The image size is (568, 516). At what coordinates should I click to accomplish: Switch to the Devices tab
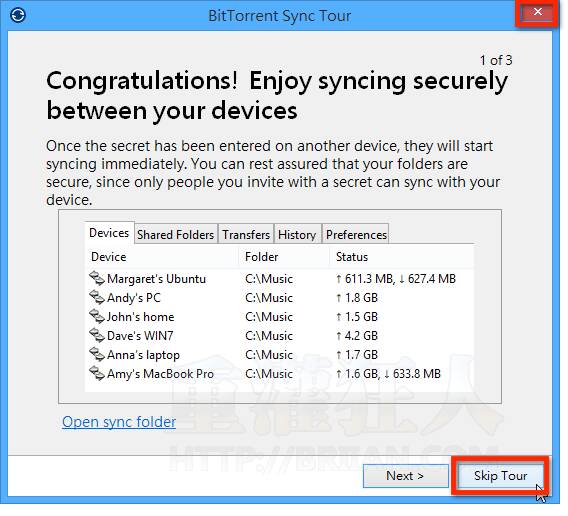click(x=109, y=233)
